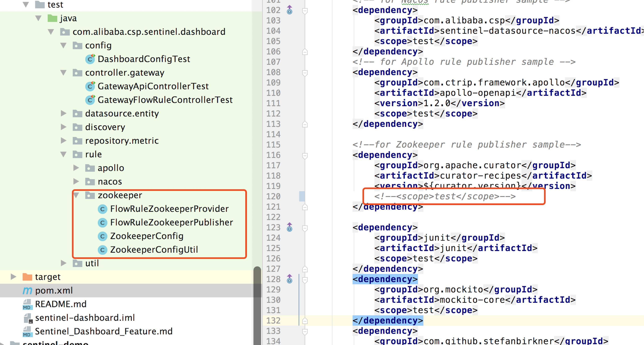This screenshot has height=345, width=644.
Task: Click gutter override marker on line 123
Action: pyautogui.click(x=290, y=227)
